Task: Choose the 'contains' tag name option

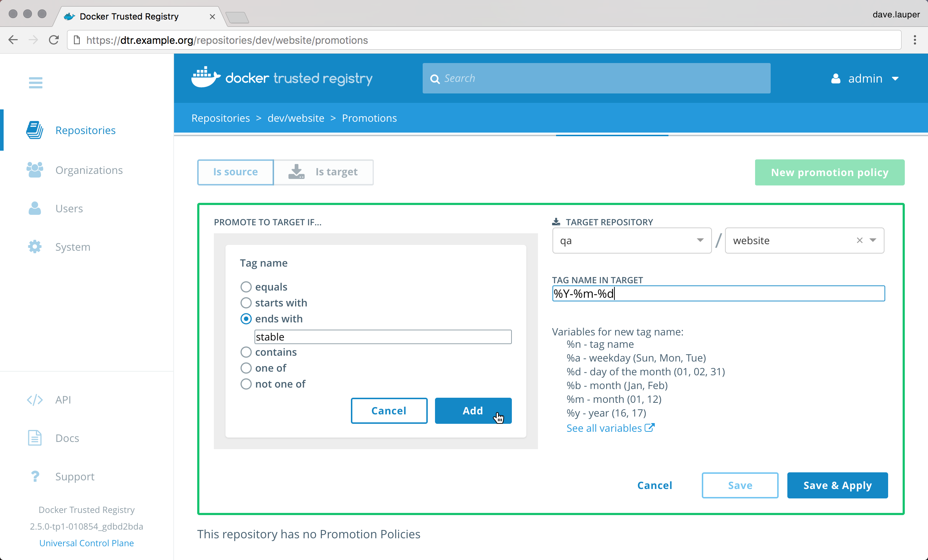Action: click(246, 352)
